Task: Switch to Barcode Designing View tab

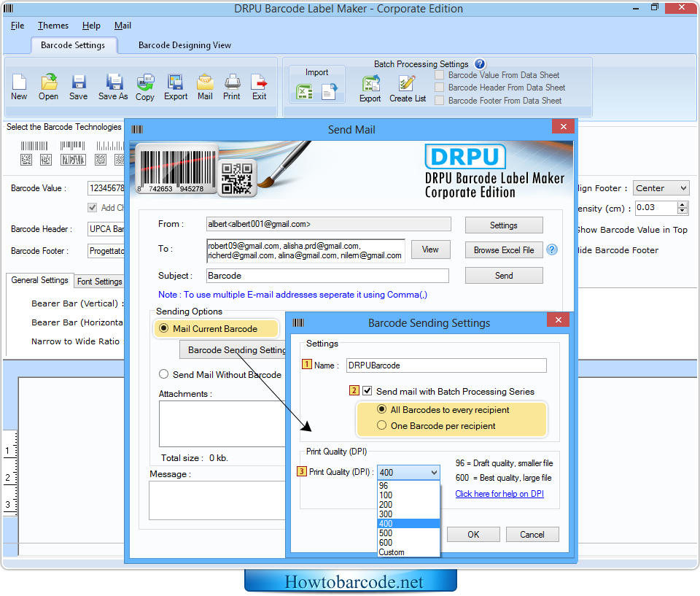Action: (x=184, y=45)
